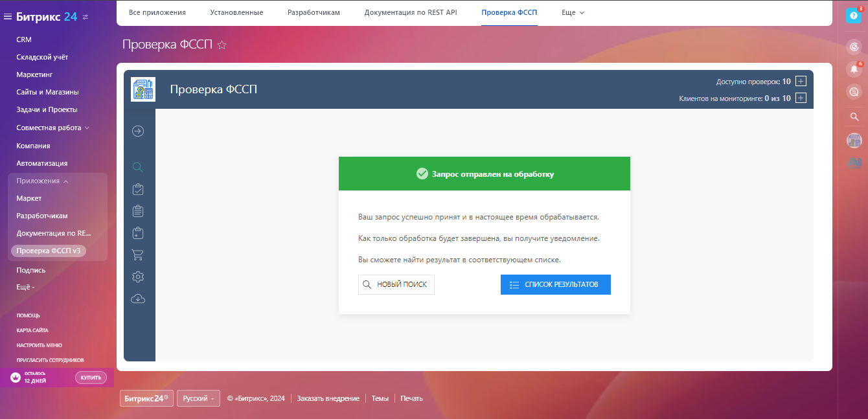Open CRM in left menu
The width and height of the screenshot is (868, 419).
pyautogui.click(x=24, y=40)
